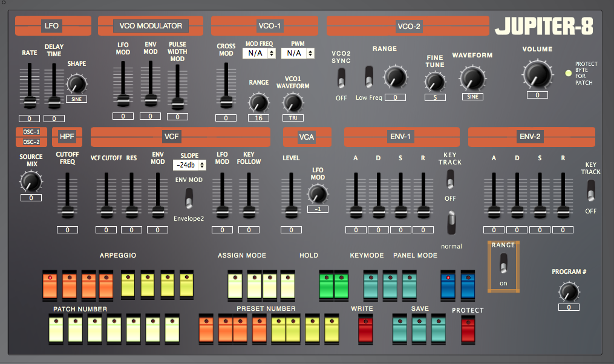Click the Cross Mod slider handle
Viewport: 614px width, 364px height.
226,102
